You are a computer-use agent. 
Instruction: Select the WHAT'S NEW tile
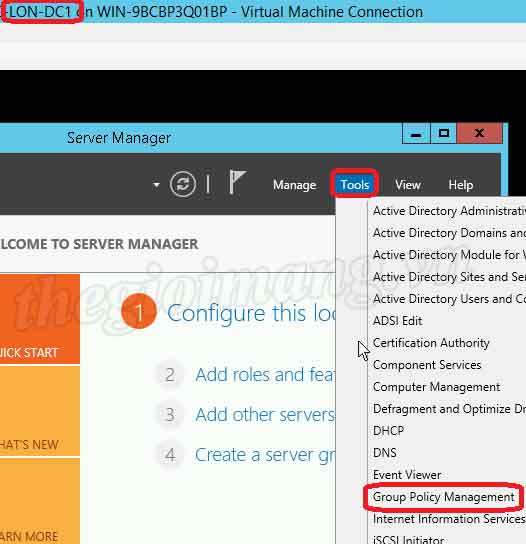(40, 411)
